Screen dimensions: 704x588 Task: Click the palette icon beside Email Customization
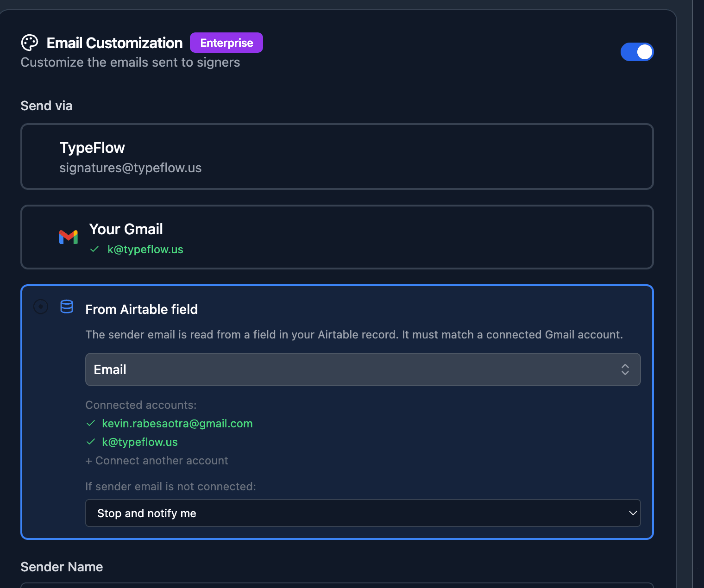pos(30,43)
